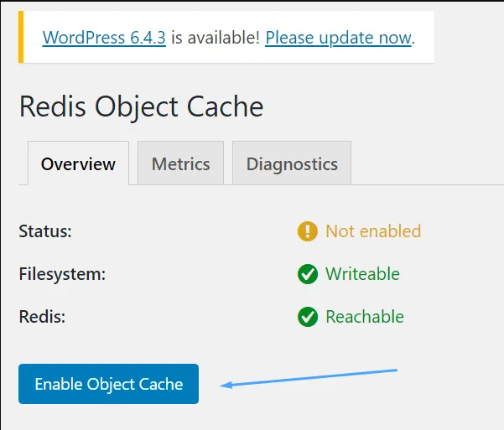The image size is (504, 430).
Task: Click the 'is available!' notice text
Action: pyautogui.click(x=216, y=38)
